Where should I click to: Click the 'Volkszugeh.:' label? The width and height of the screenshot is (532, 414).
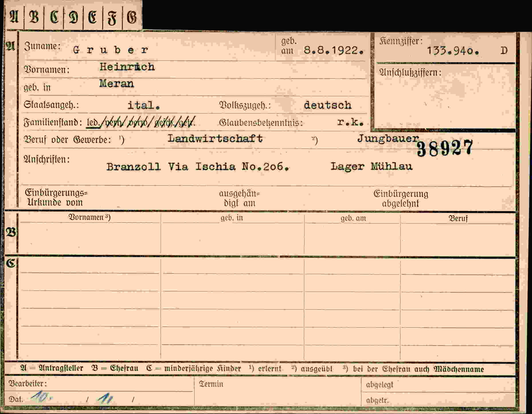tap(245, 105)
